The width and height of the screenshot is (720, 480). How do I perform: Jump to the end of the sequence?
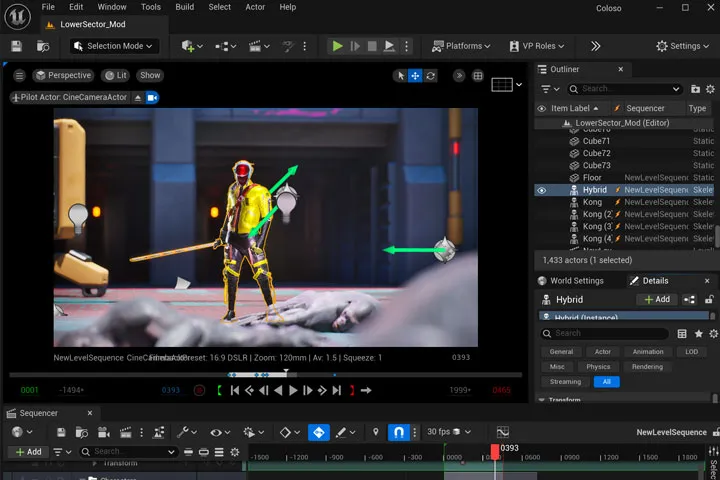(337, 390)
